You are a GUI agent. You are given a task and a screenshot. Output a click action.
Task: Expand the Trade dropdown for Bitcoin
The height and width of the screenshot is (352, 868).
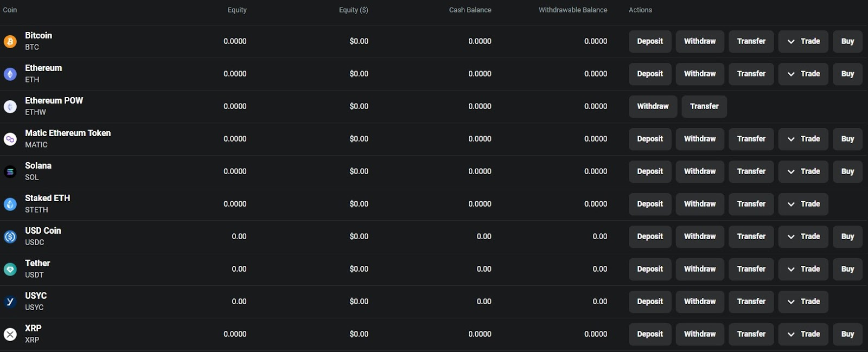tap(803, 41)
